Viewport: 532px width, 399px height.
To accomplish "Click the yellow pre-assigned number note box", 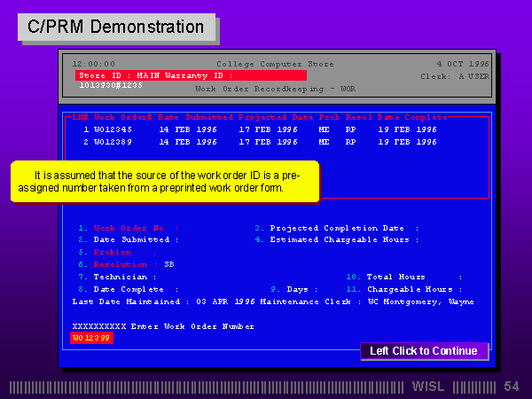I will tap(160, 182).
